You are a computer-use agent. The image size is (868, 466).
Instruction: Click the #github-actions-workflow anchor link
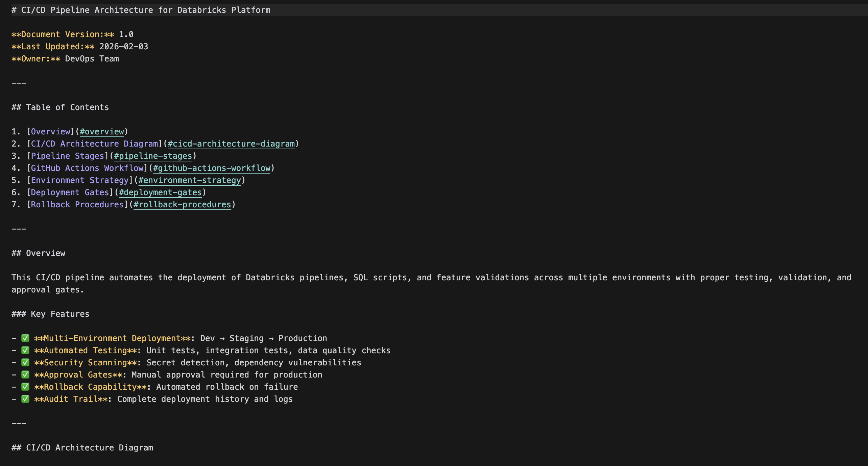pyautogui.click(x=212, y=168)
